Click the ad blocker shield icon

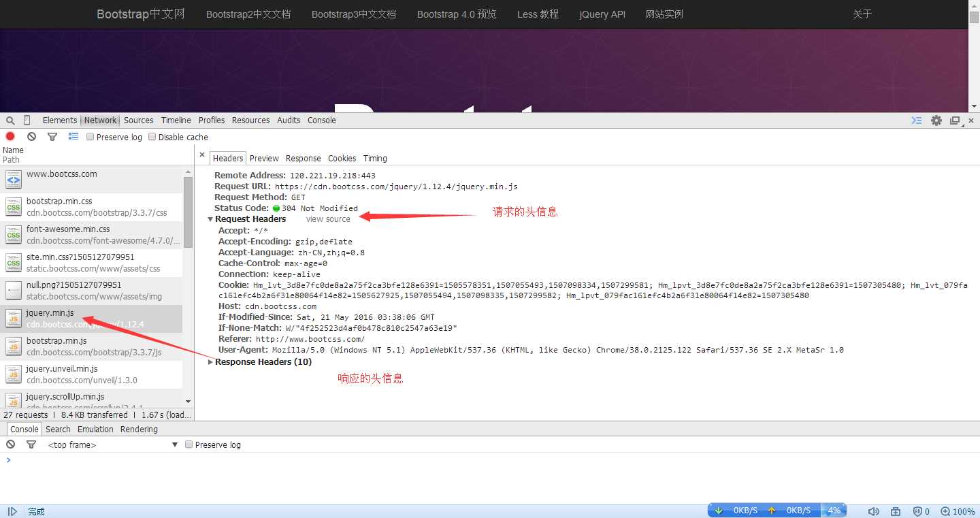click(x=918, y=511)
